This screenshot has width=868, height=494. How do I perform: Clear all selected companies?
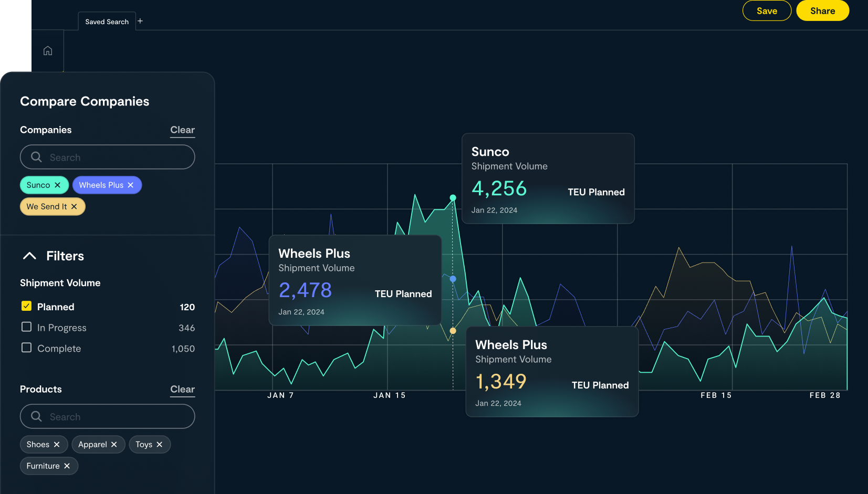(x=182, y=130)
